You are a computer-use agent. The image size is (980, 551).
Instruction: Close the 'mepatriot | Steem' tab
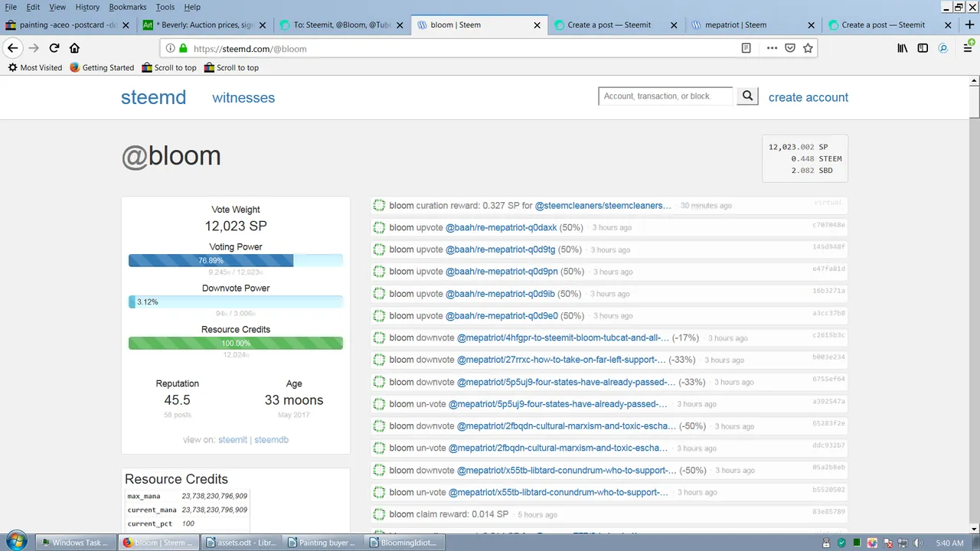tap(811, 24)
